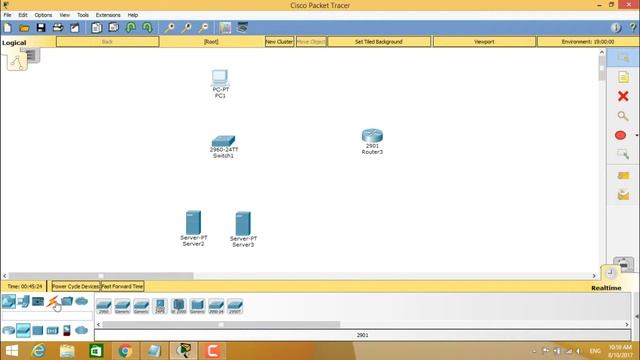The image size is (640, 360).
Task: Click the Fast Forward Time button
Action: 122,286
